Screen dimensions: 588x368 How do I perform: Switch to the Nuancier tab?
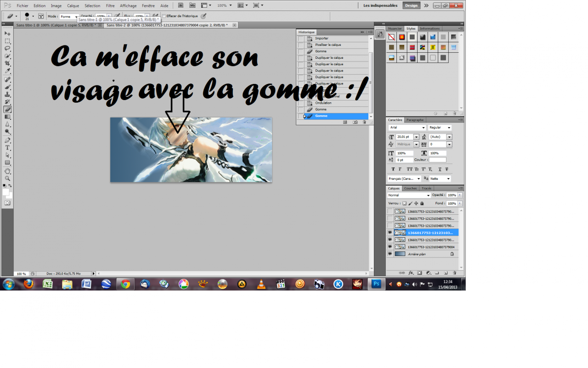tap(395, 28)
